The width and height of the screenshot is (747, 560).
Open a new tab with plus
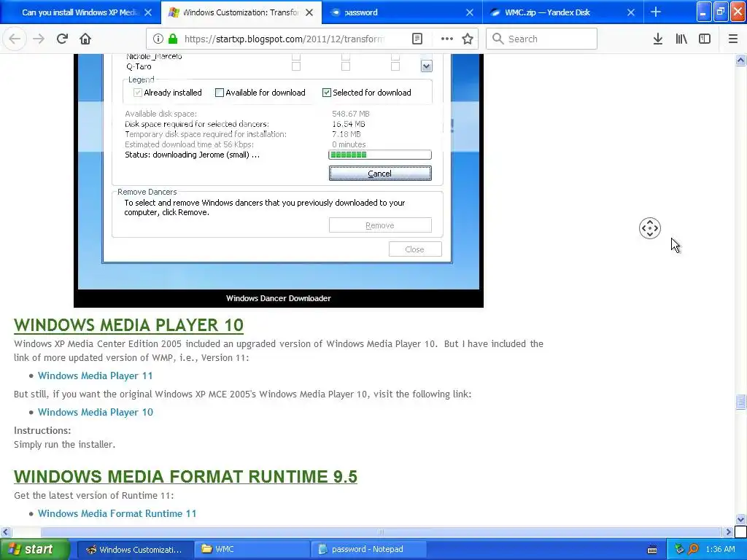(x=656, y=12)
